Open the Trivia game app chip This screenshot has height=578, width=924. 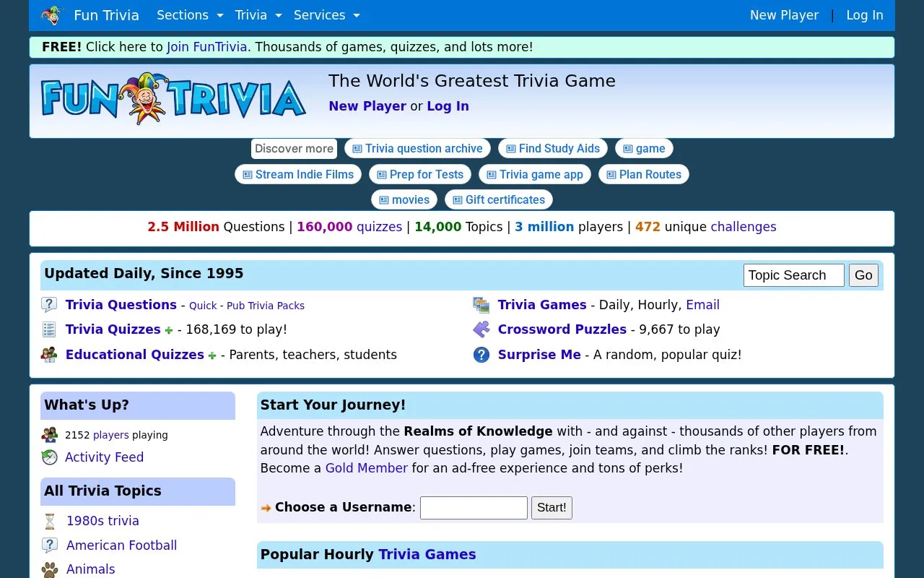535,175
